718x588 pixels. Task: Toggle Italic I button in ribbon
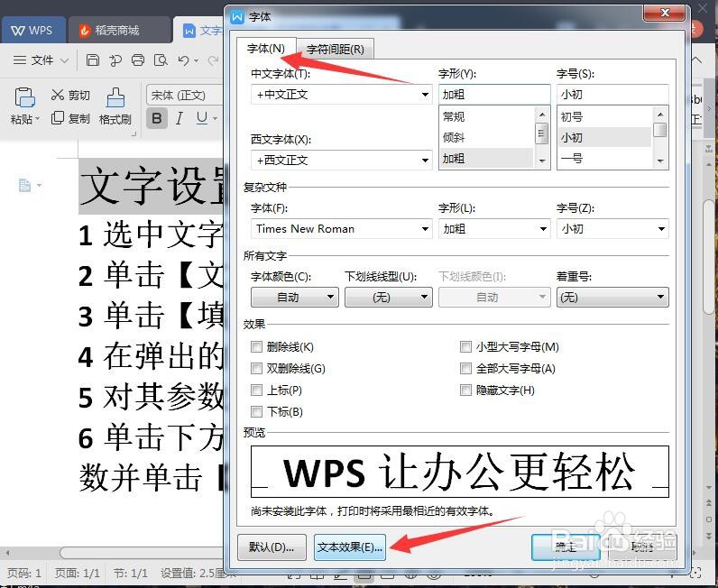[x=179, y=118]
